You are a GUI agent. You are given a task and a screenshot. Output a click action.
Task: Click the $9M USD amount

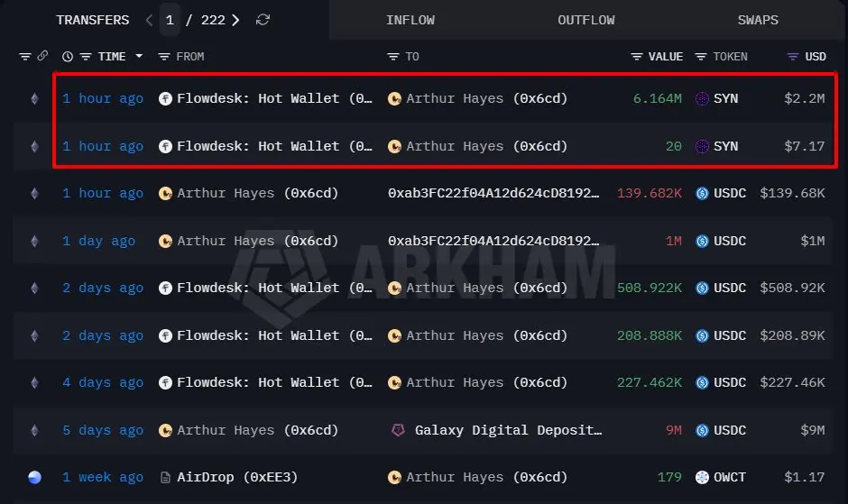(812, 430)
